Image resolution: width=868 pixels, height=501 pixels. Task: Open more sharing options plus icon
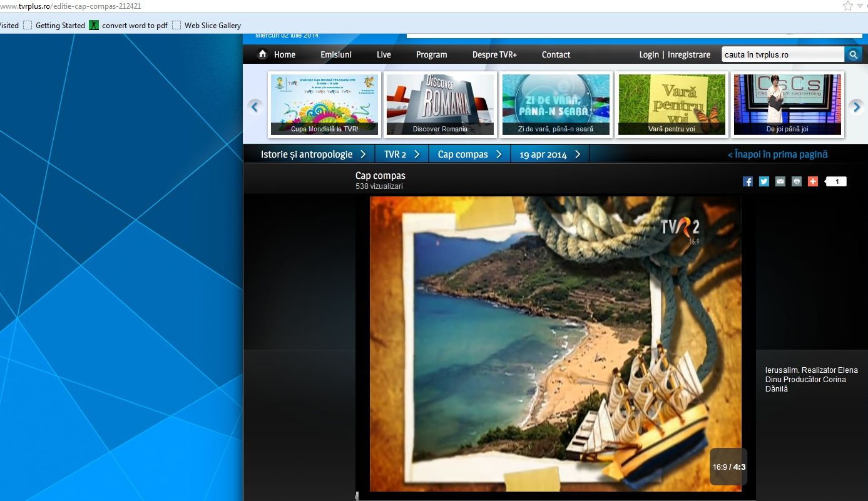point(813,181)
